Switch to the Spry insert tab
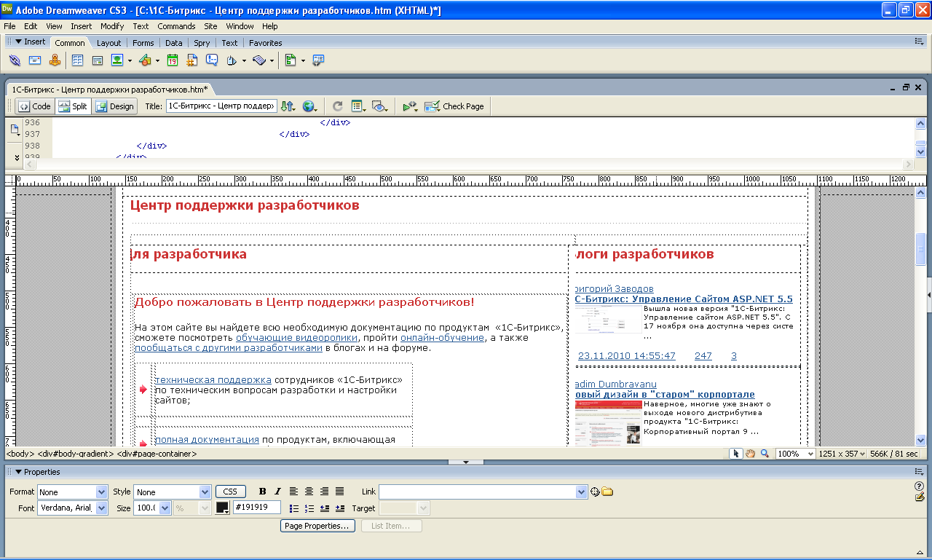The height and width of the screenshot is (560, 932). (x=202, y=43)
